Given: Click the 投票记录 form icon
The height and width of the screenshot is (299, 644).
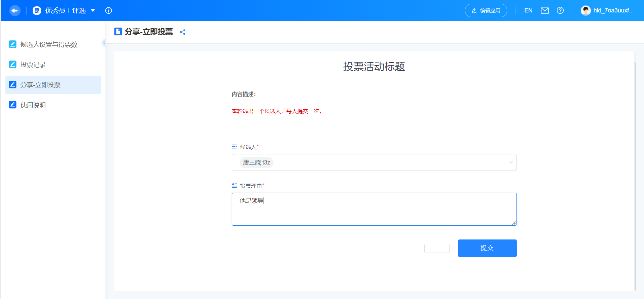Looking at the screenshot, I should (12, 64).
